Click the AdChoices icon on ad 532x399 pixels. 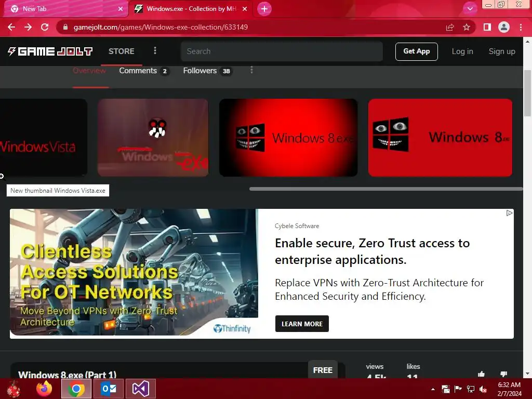click(x=509, y=213)
